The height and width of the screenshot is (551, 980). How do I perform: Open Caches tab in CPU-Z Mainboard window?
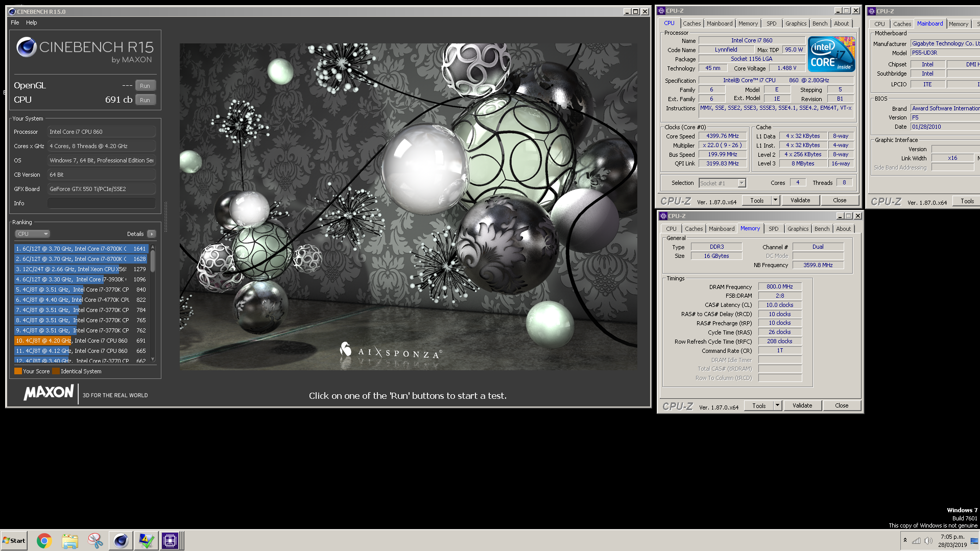tap(902, 24)
